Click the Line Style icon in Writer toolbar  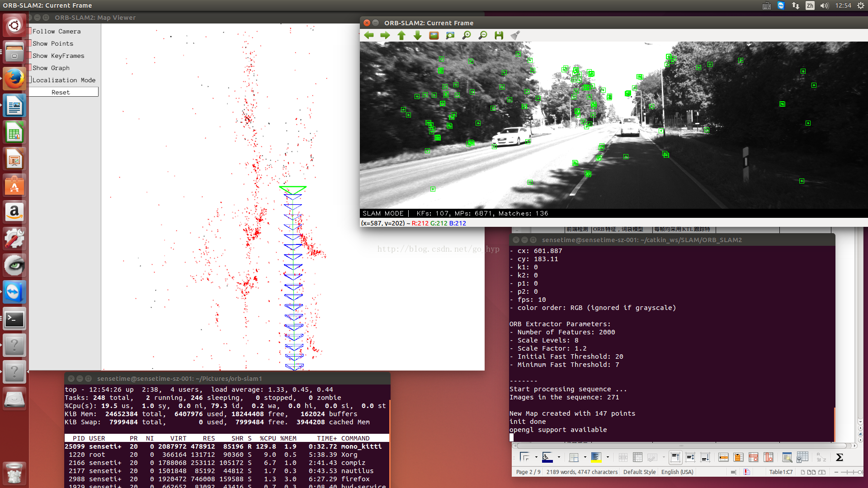547,457
